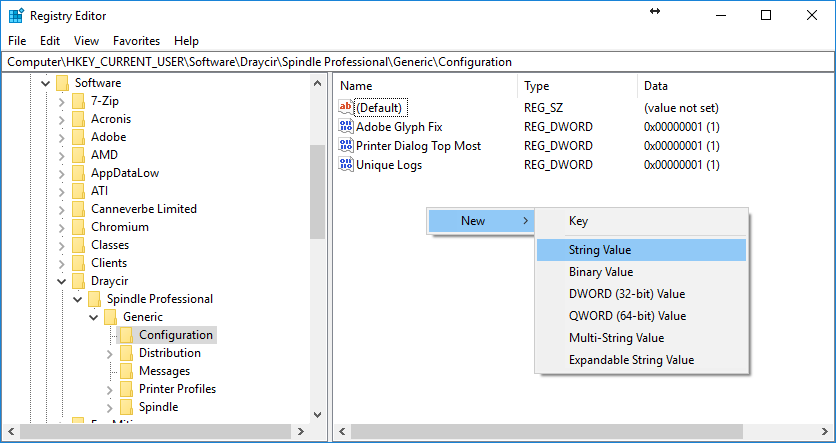Viewport: 836px width, 443px height.
Task: Select the 7-Zip folder icon
Action: (78, 101)
